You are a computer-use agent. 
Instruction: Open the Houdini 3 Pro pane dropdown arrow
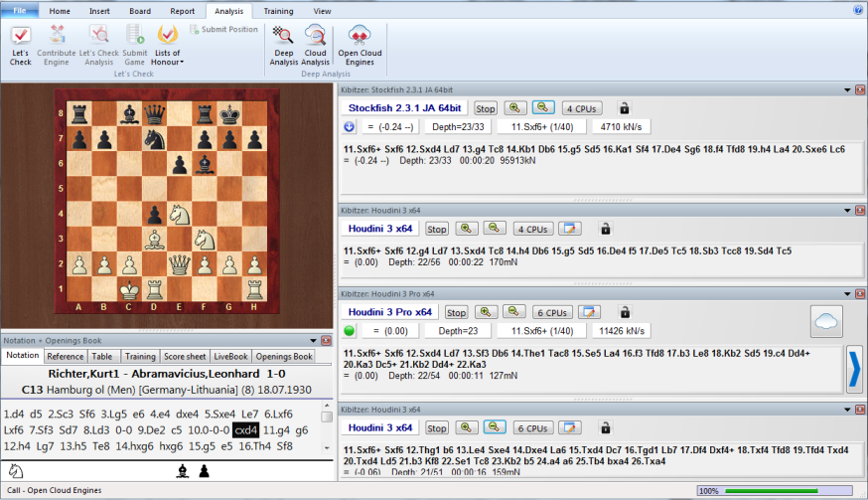[847, 294]
